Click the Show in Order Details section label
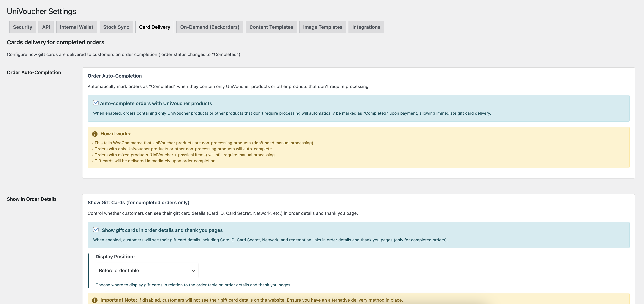Screen dimensions: 644x304 pyautogui.click(x=31, y=199)
